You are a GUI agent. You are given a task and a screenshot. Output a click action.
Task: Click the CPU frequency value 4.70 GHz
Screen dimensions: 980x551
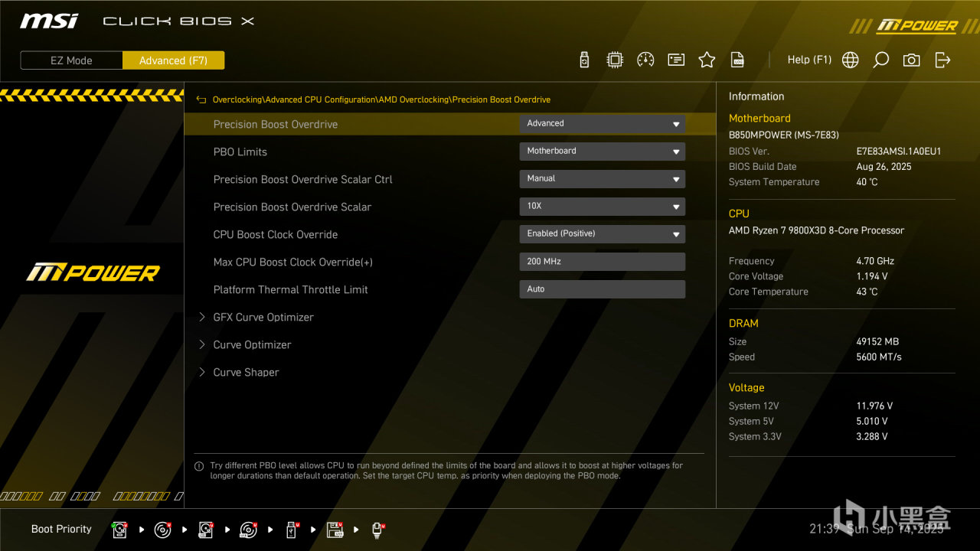click(x=875, y=261)
